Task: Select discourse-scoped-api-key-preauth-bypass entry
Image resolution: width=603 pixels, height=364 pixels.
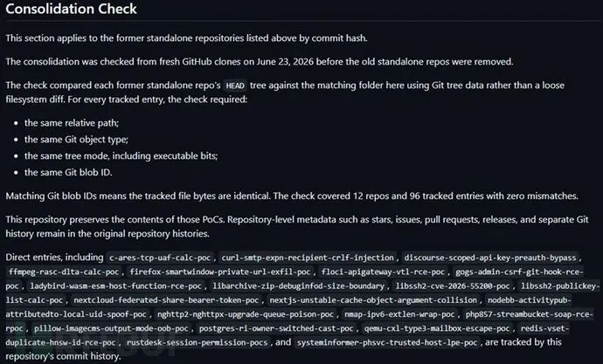Action: coord(490,258)
